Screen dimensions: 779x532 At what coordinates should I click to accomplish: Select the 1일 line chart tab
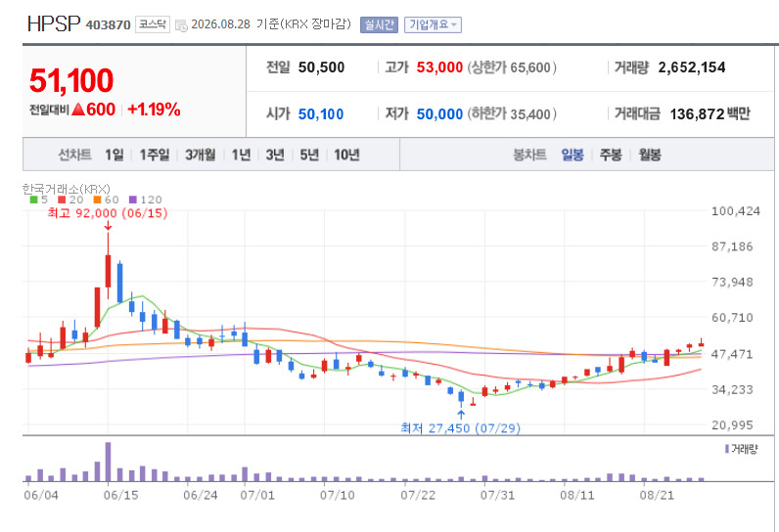[x=115, y=155]
